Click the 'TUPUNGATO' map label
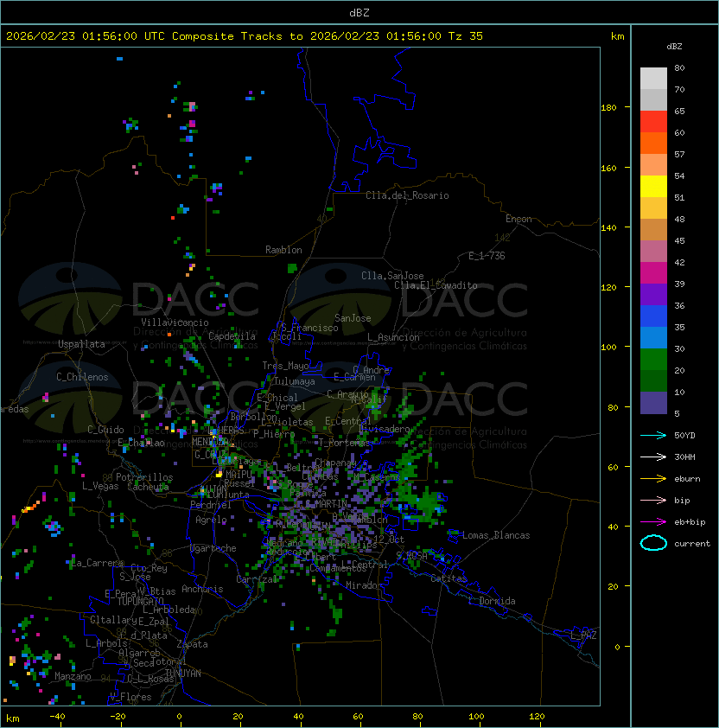The image size is (719, 728). click(x=140, y=602)
